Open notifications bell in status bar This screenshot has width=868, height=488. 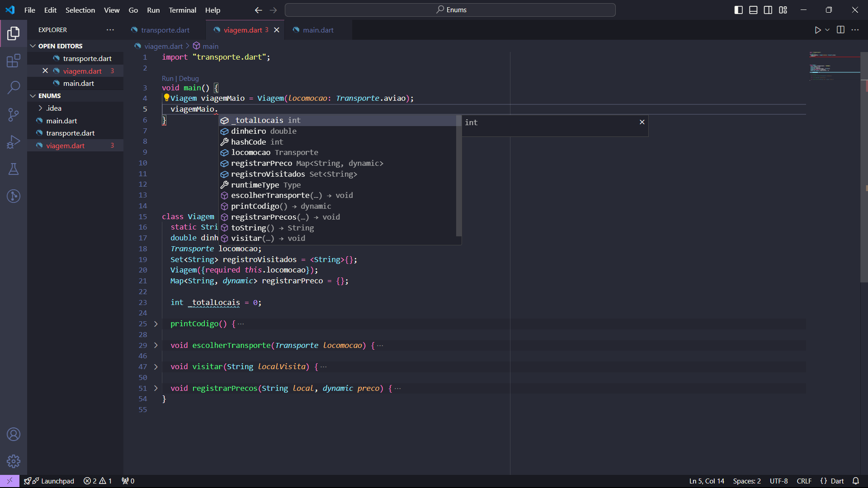855,481
